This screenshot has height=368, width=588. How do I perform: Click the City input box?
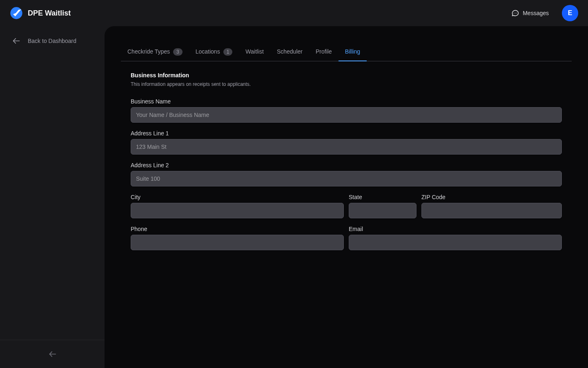237,211
